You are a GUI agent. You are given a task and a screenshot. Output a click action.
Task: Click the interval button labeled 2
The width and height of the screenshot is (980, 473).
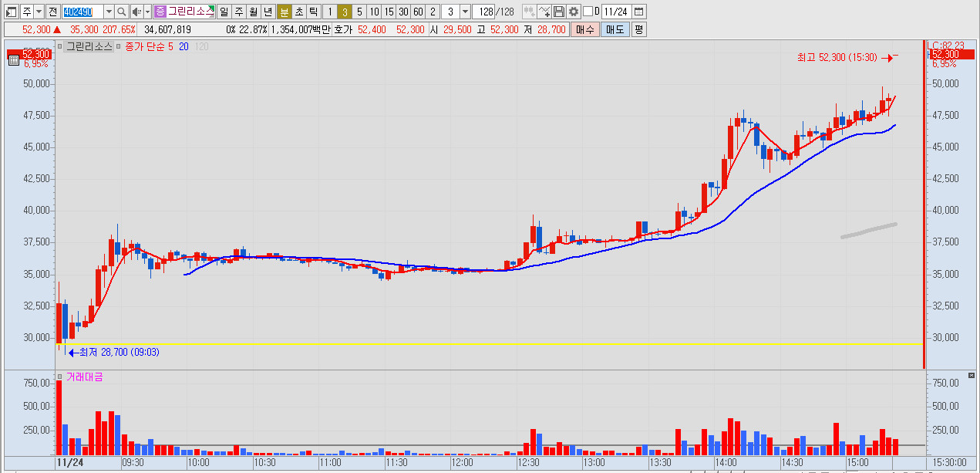[x=432, y=12]
